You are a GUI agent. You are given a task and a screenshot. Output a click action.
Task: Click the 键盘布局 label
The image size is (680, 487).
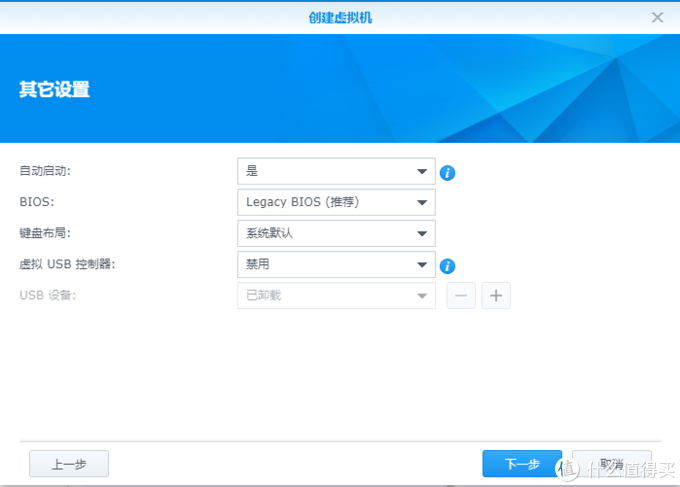coord(45,233)
